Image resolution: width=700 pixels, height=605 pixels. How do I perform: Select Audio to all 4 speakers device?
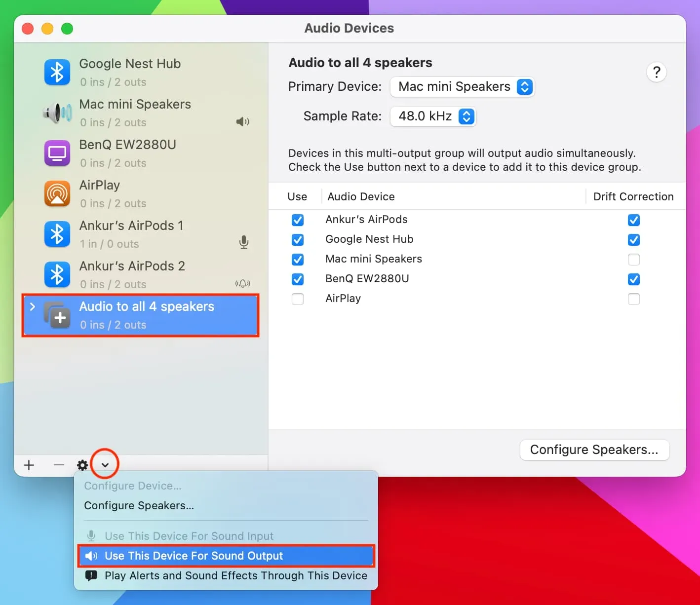pyautogui.click(x=141, y=315)
